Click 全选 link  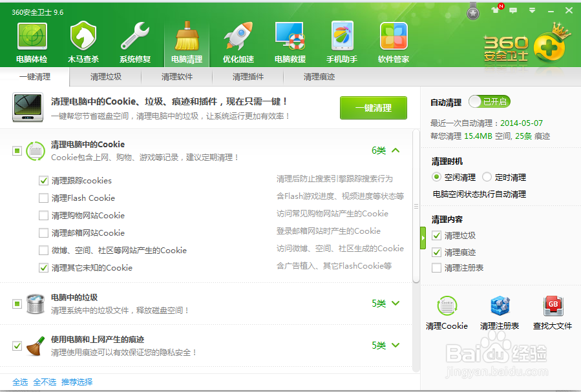coord(20,382)
